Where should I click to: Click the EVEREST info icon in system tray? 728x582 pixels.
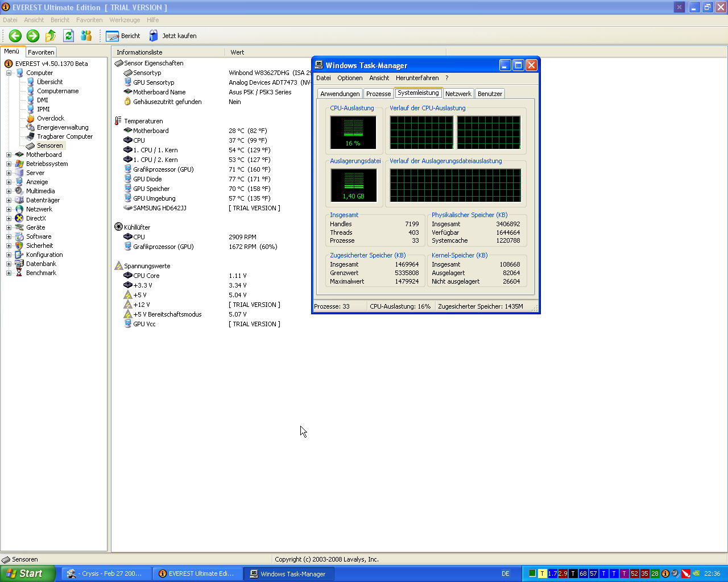pos(665,573)
